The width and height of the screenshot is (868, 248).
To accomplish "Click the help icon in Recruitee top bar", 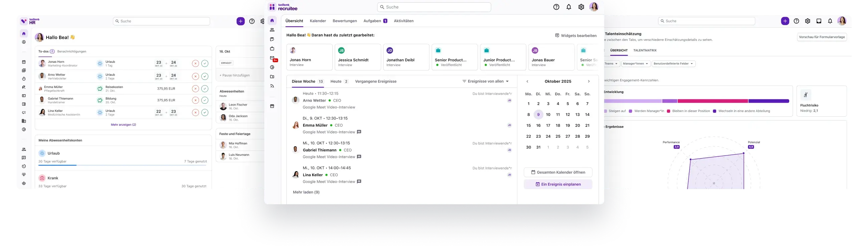I will (556, 7).
